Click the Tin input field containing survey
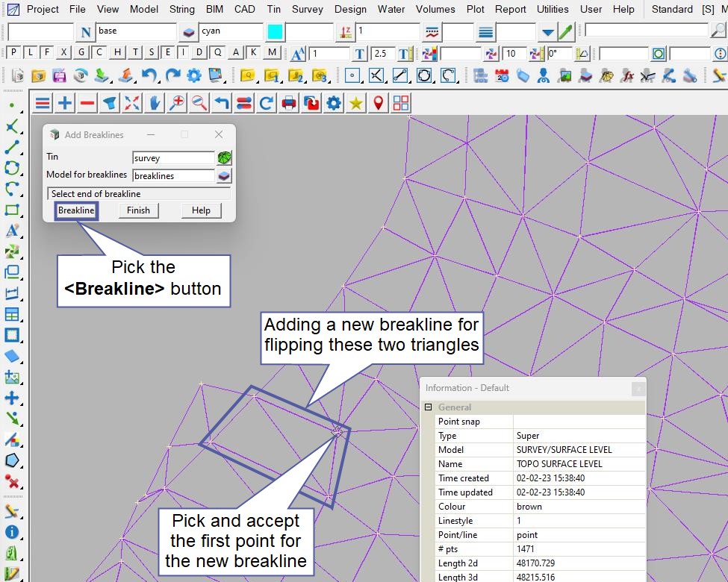Image resolution: width=728 pixels, height=582 pixels. point(173,158)
